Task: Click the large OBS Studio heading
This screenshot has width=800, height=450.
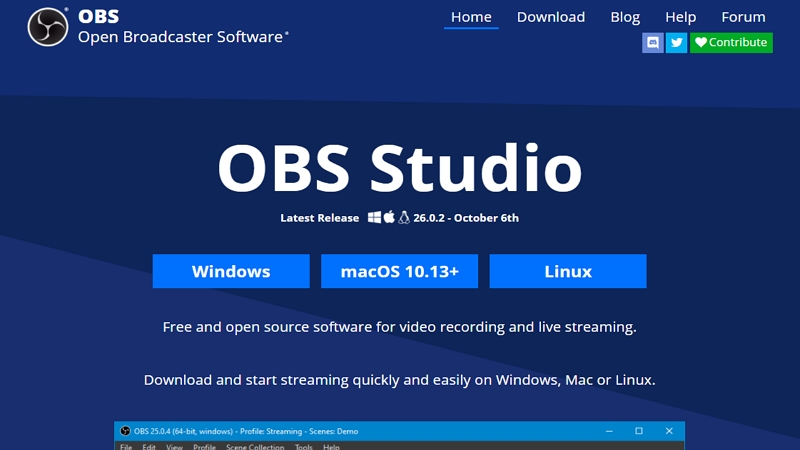Action: pos(399,168)
